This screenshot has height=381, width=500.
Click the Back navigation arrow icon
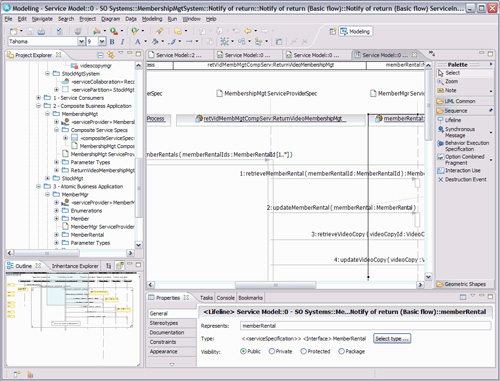248,31
